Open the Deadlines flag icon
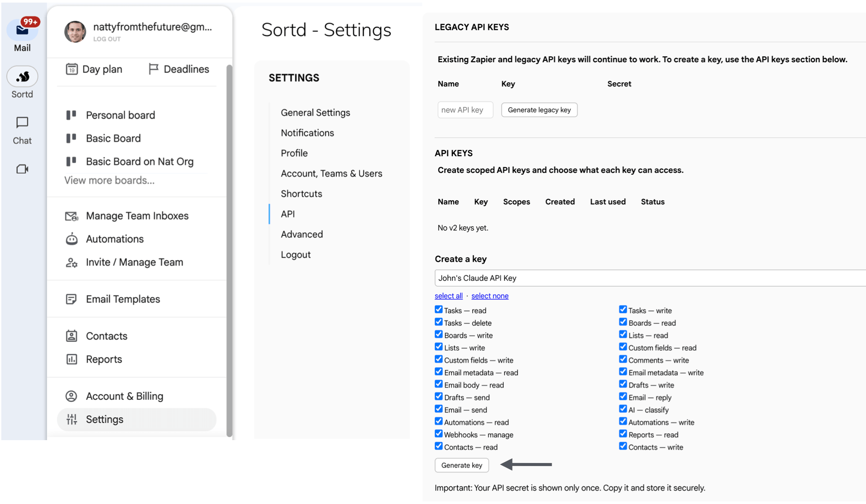The height and width of the screenshot is (504, 866). pos(153,69)
